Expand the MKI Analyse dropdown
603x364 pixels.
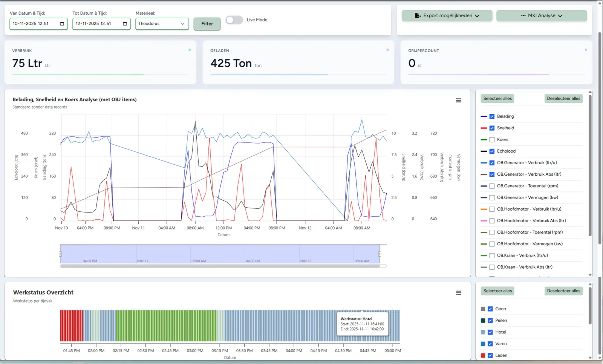coord(542,16)
